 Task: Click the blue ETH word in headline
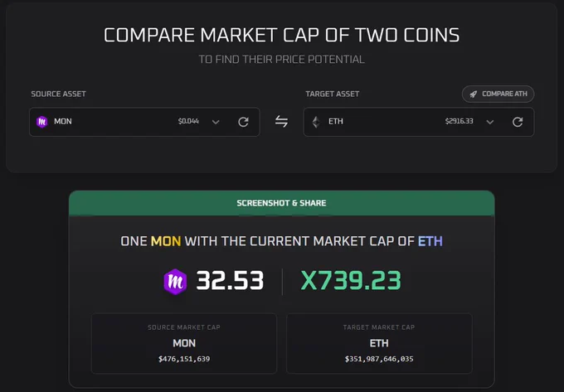[430, 241]
